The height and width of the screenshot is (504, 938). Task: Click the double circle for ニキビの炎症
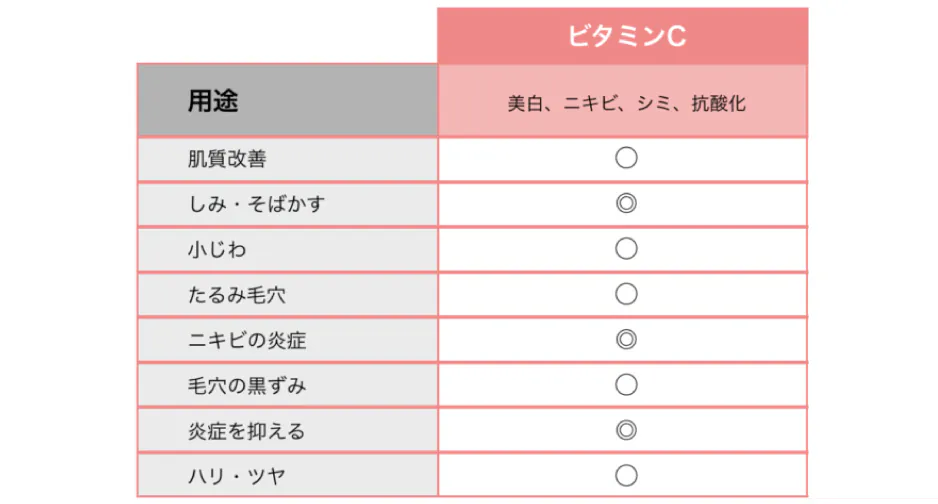click(626, 340)
